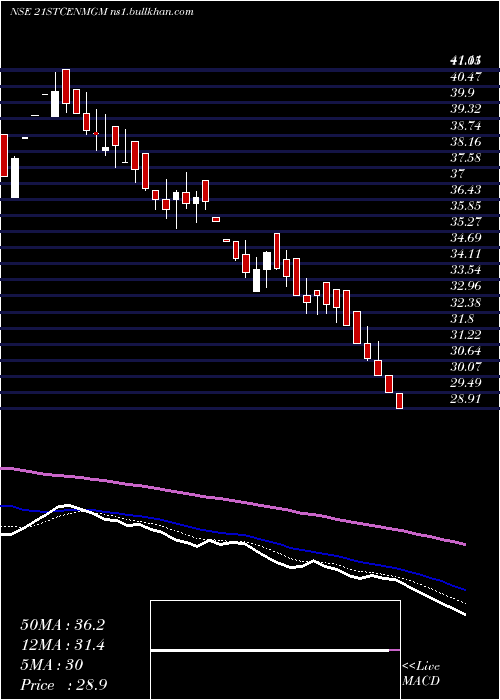Viewport: 500px width, 700px height.
Task: Select the 37.58 price axis label
Action: pos(466,158)
